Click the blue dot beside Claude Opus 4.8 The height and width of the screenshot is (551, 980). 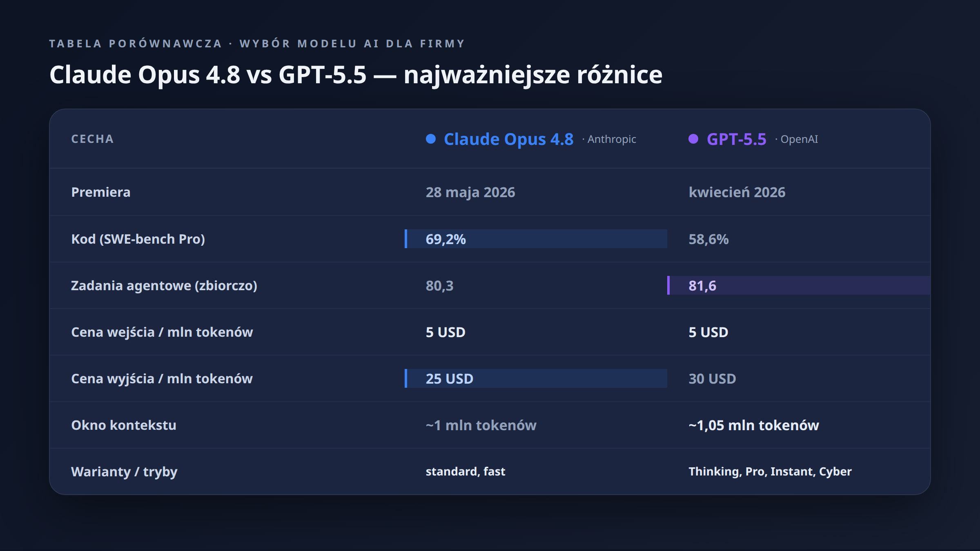coord(431,139)
